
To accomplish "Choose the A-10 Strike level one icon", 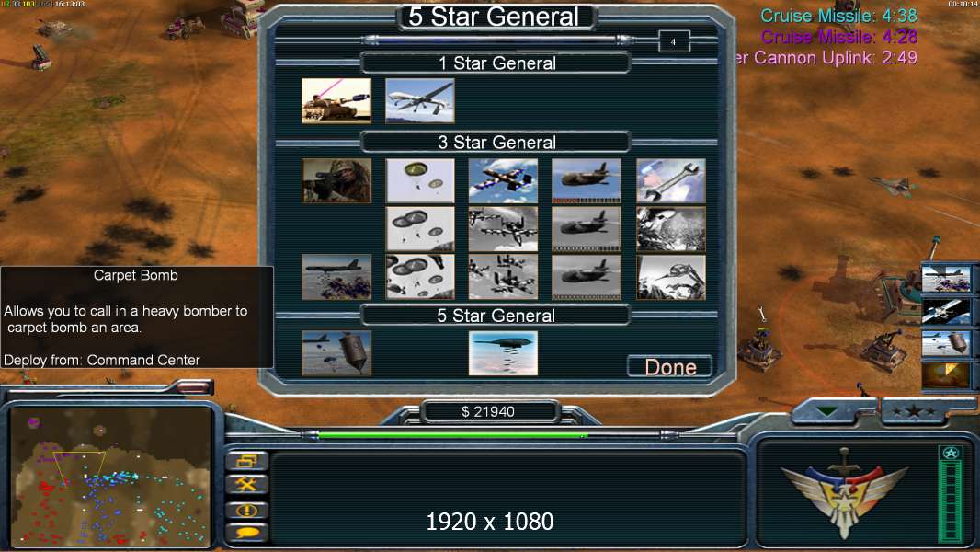I will (503, 180).
